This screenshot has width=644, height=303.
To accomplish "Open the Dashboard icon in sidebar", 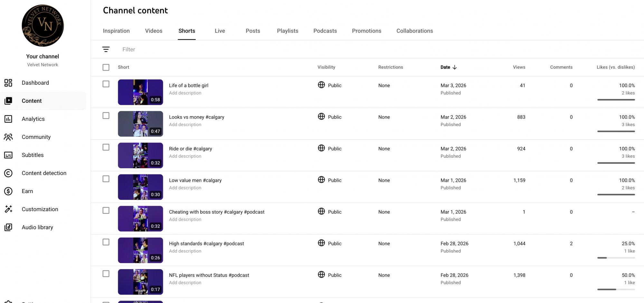I will (8, 83).
